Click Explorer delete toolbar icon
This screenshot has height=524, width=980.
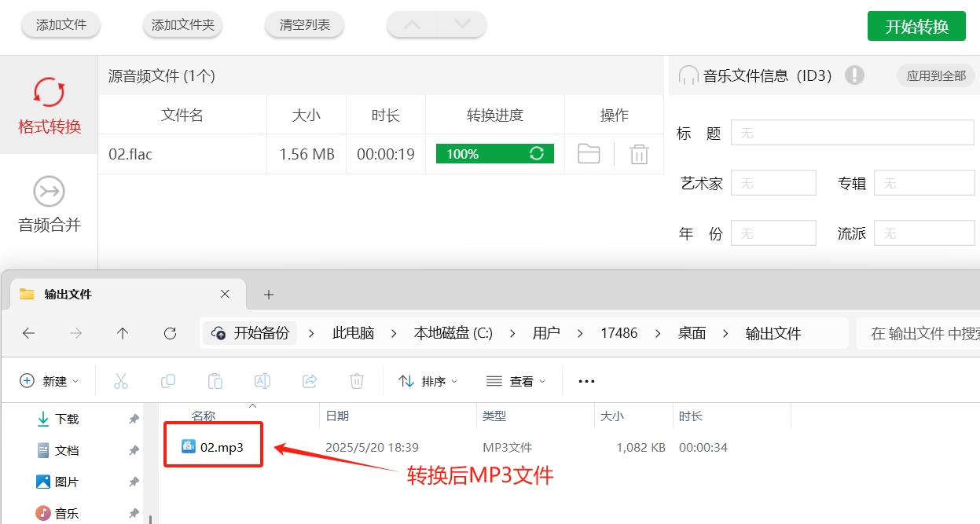click(356, 381)
